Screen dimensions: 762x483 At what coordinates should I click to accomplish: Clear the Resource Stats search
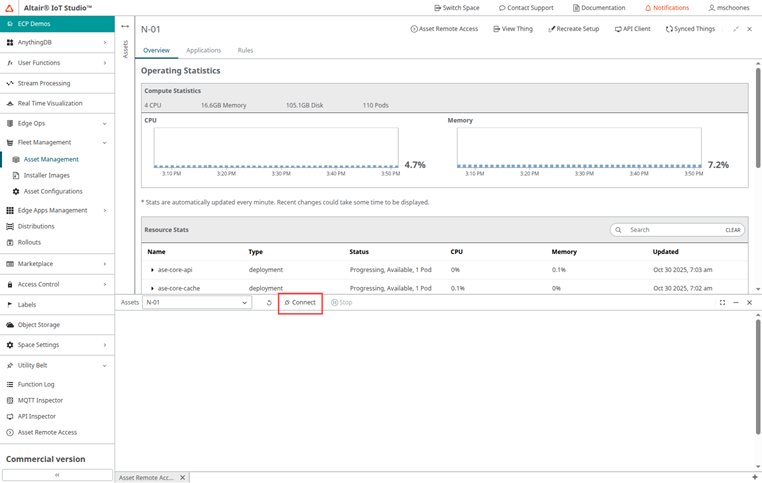[733, 230]
